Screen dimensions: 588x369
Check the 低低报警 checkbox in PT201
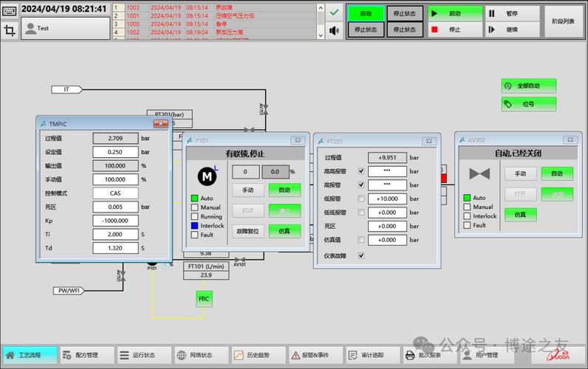coord(361,212)
